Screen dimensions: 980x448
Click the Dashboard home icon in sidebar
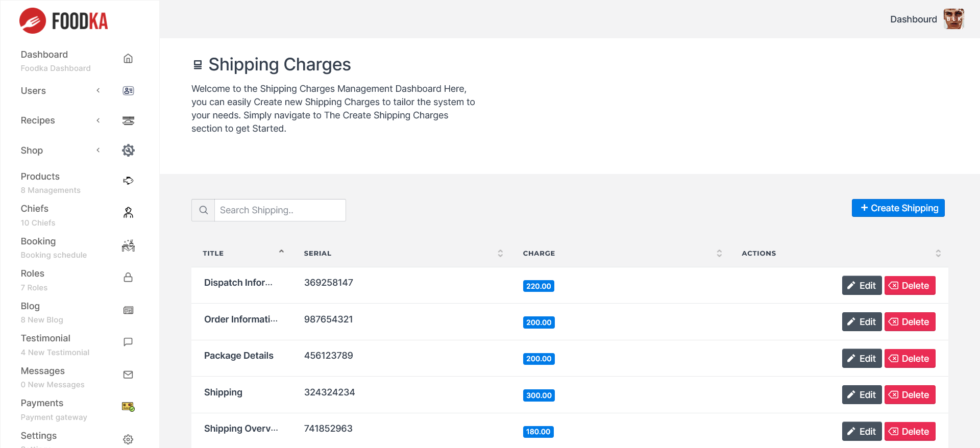coord(128,59)
